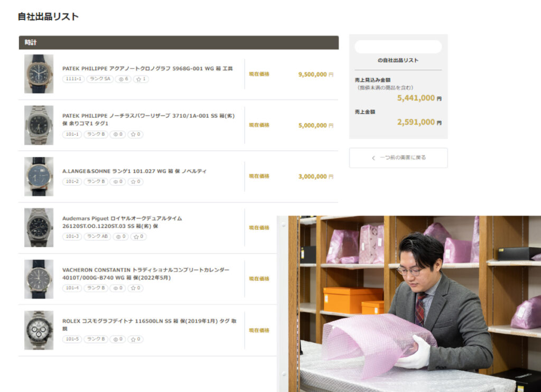Image resolution: width=541 pixels, height=392 pixels.
Task: Open PATEK PHILIPPE ノーチラスパワーリザーブ 3710/1A-001 title
Action: 148,119
